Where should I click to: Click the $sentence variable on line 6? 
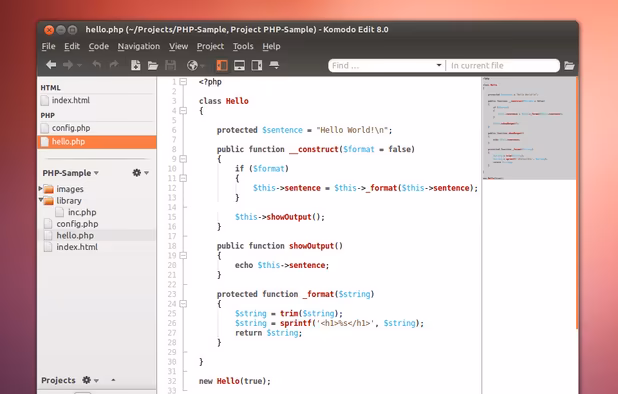(282, 130)
